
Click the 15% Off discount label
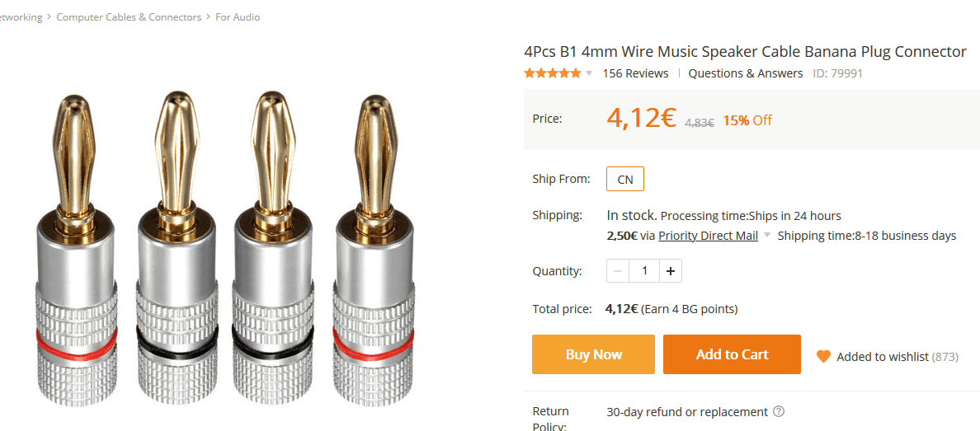point(747,120)
